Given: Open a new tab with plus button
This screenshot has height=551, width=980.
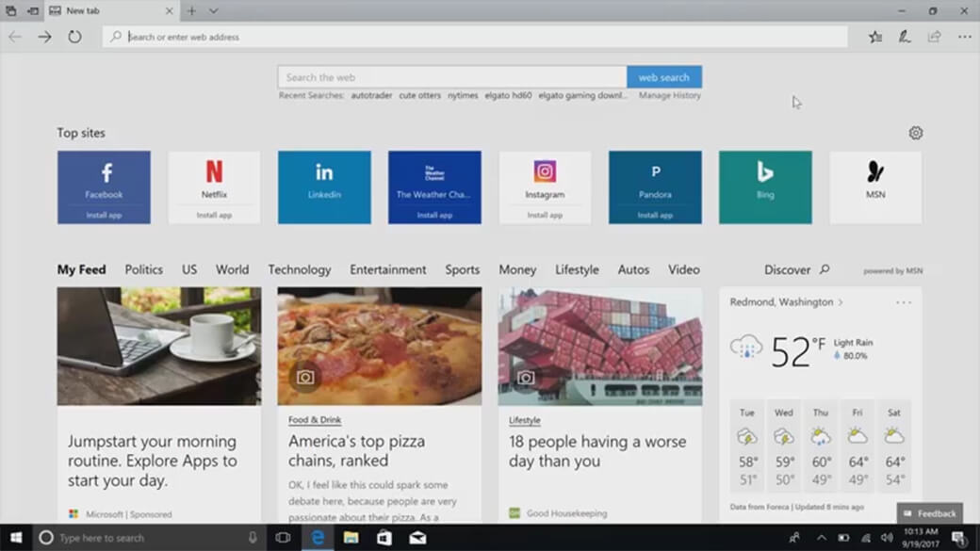Looking at the screenshot, I should tap(191, 11).
